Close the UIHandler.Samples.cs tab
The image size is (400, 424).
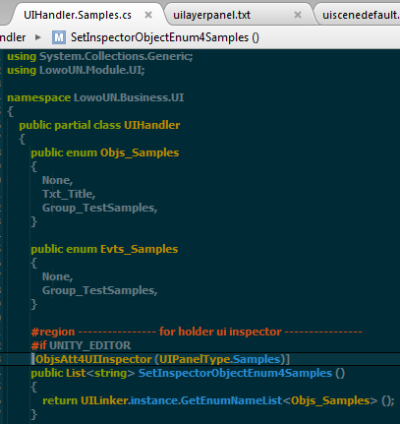(x=148, y=15)
